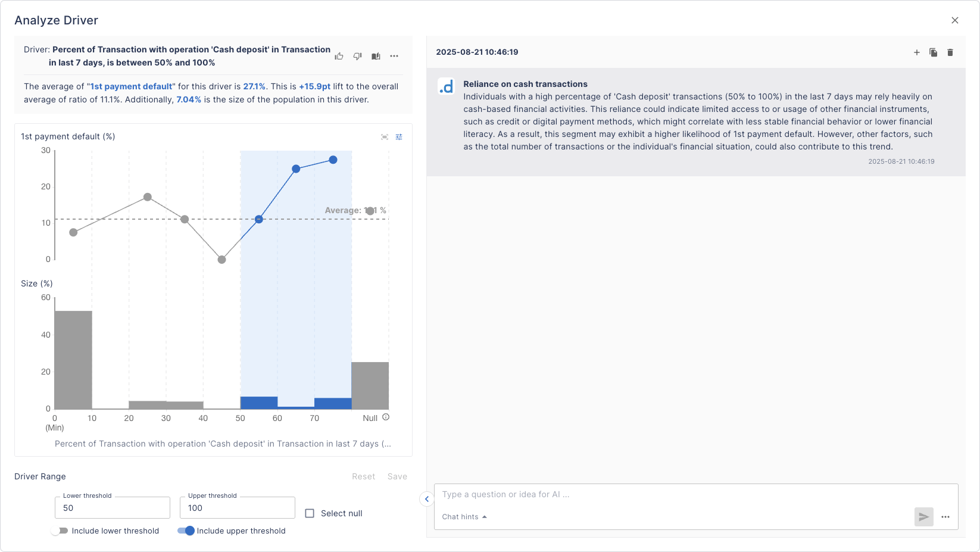Click the 27.1% average value
980x552 pixels.
click(254, 86)
